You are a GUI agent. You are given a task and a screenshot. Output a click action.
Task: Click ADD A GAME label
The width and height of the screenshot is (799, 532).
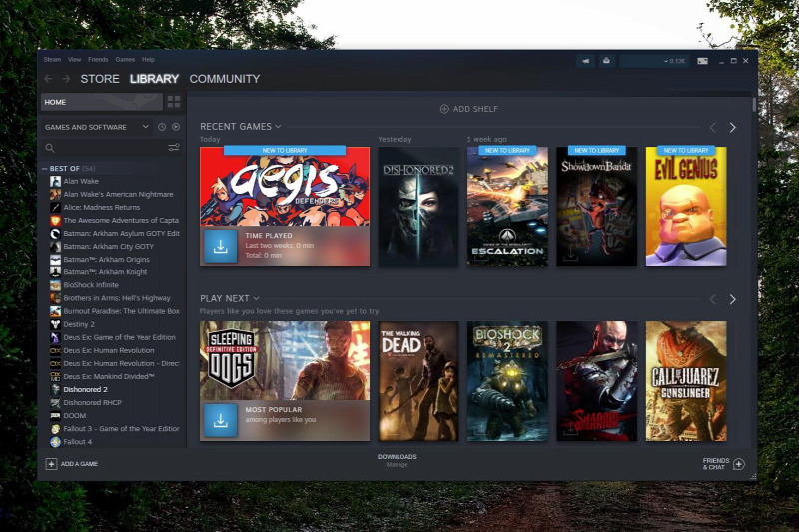pyautogui.click(x=79, y=464)
